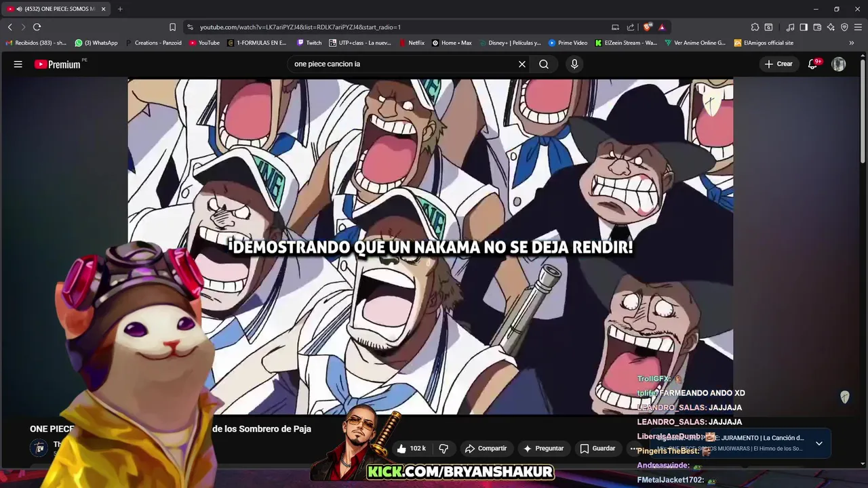The width and height of the screenshot is (868, 488).
Task: Open Brave Shields lion icon
Action: [x=648, y=27]
